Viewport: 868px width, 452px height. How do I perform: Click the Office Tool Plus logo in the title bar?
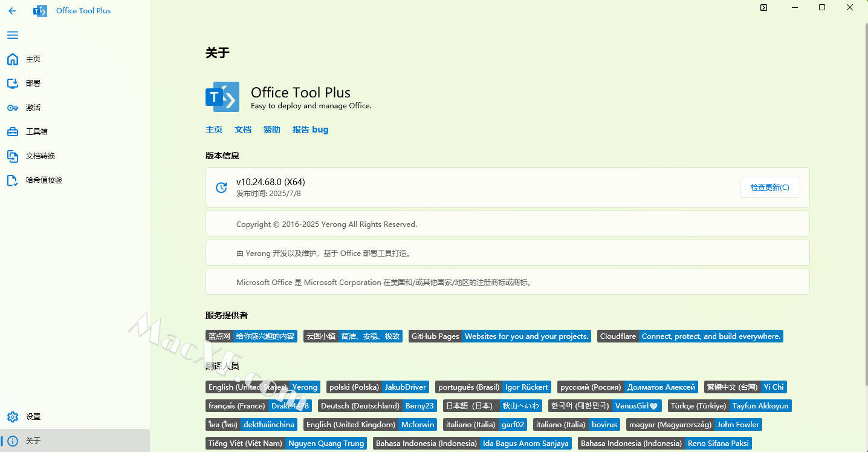pyautogui.click(x=40, y=11)
